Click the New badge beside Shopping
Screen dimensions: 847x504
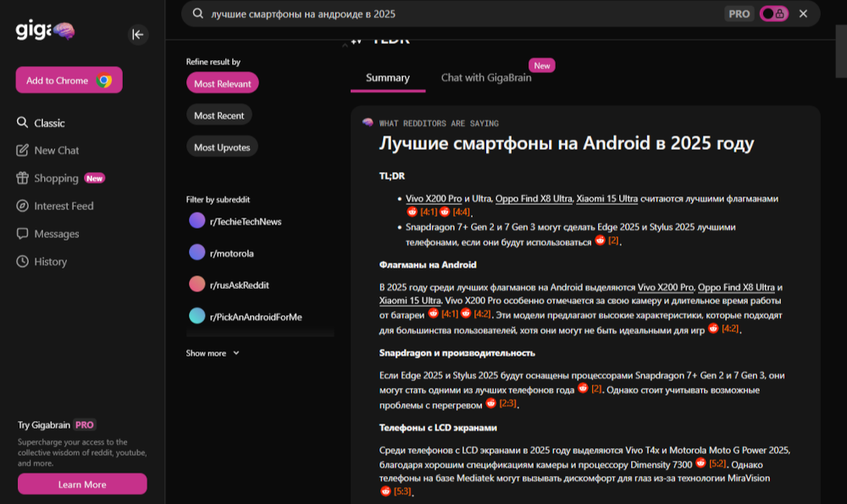95,178
